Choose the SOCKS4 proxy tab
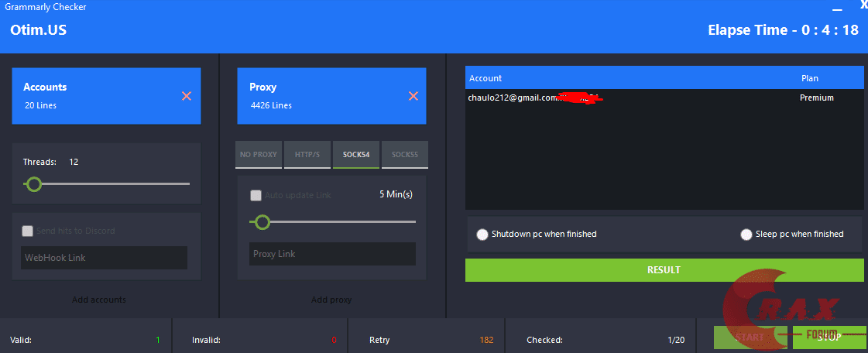The width and height of the screenshot is (868, 353). (x=356, y=155)
